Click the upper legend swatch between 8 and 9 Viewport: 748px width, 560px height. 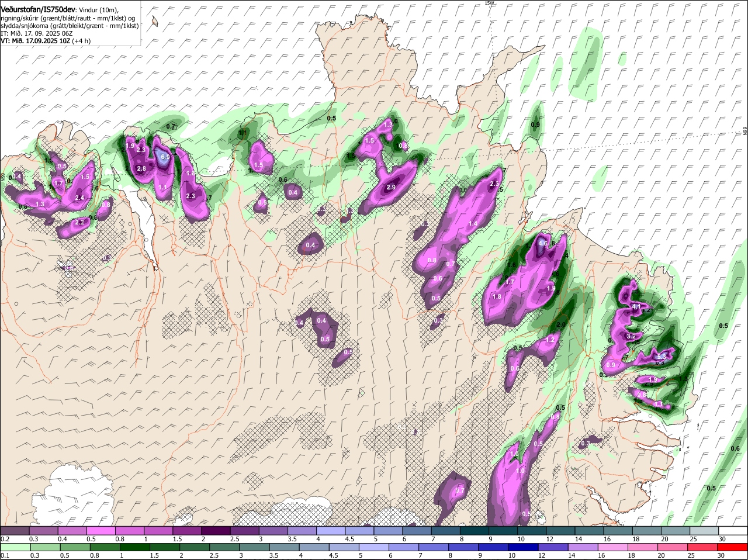click(x=476, y=530)
